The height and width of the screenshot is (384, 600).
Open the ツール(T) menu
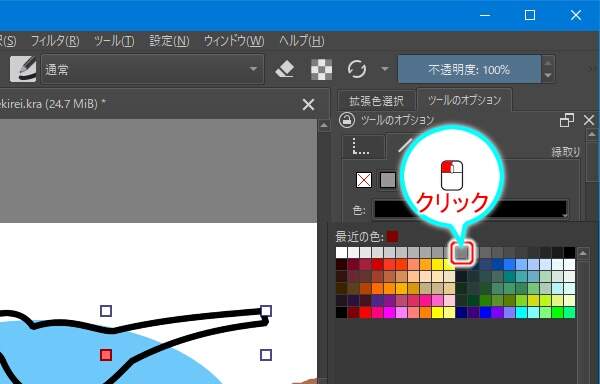[114, 41]
